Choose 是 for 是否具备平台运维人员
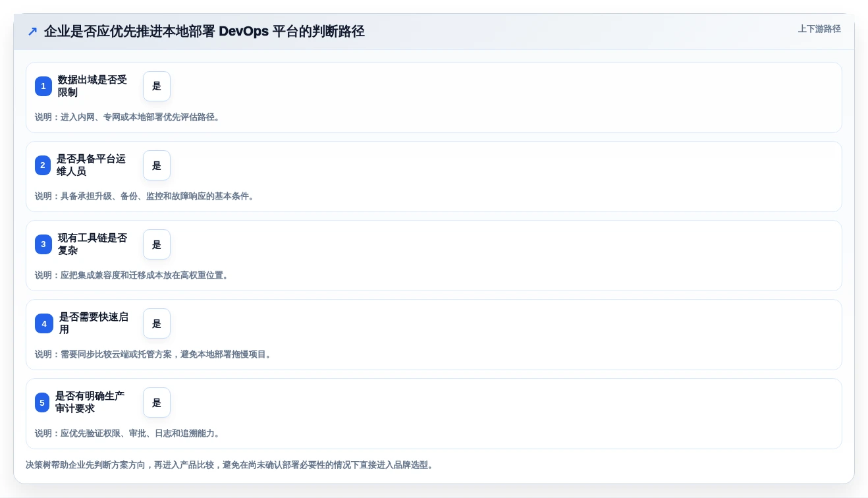This screenshot has height=498, width=868. [x=157, y=165]
